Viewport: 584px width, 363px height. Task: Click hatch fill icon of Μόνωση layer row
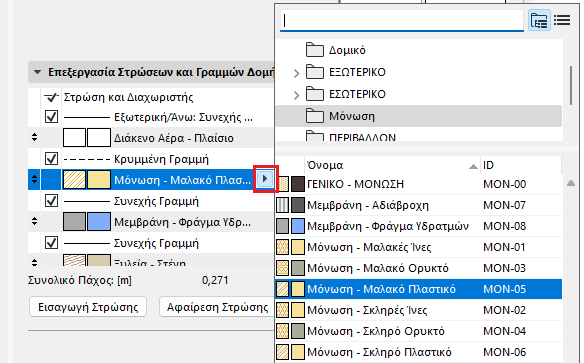[74, 180]
